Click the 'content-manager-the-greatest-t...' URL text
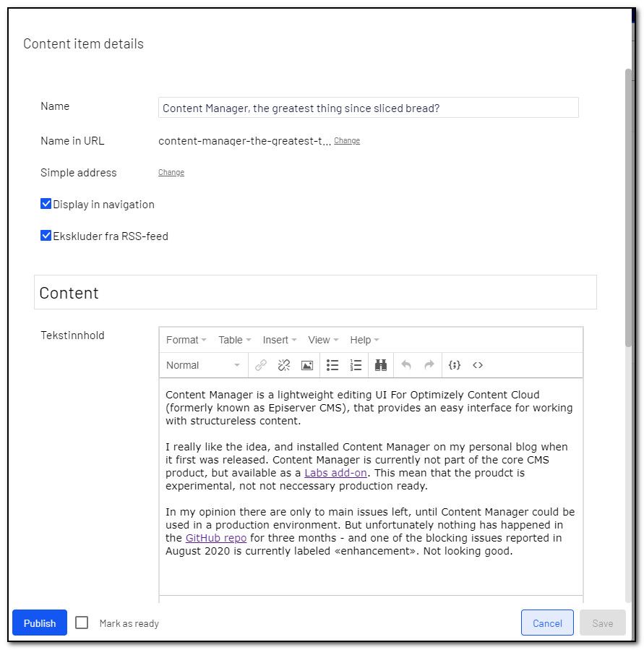644x650 pixels. (244, 141)
